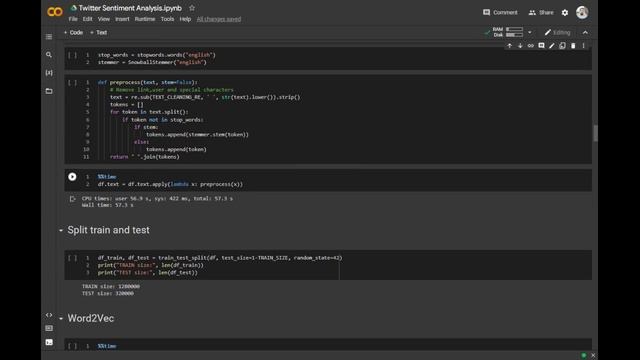Close the bottom status bar
The image size is (640, 360).
click(593, 356)
